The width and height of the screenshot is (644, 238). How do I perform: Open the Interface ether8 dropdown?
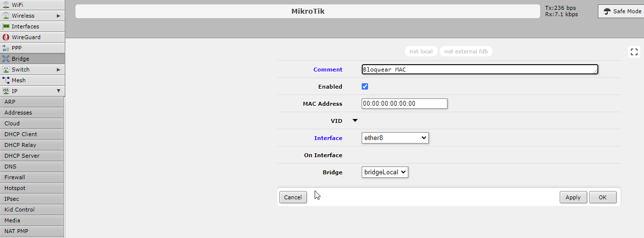(395, 138)
